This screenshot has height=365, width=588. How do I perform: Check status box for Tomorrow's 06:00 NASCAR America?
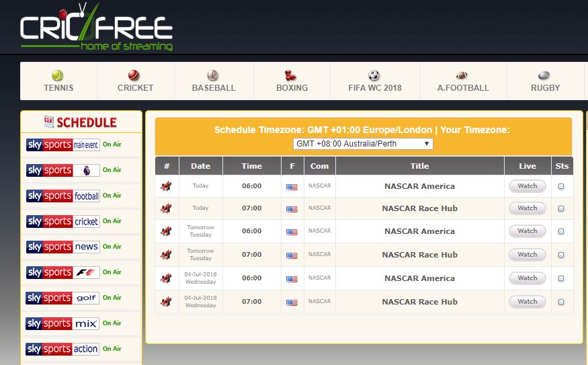point(561,232)
